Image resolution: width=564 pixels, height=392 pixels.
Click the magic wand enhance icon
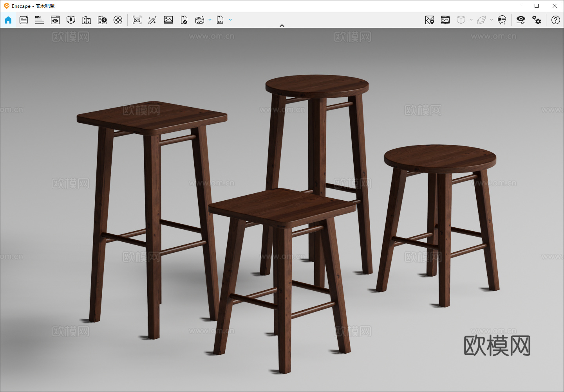point(153,20)
